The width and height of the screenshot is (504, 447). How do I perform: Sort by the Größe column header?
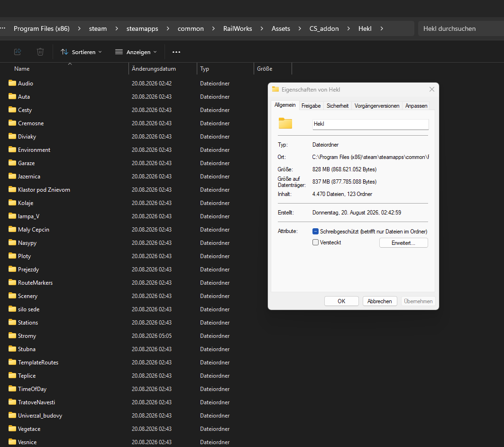(x=265, y=68)
